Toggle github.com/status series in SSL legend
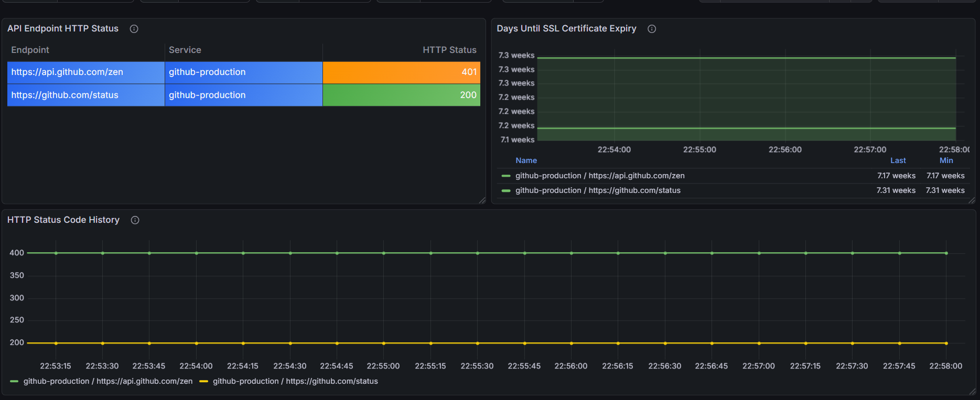The width and height of the screenshot is (980, 400). tap(598, 190)
